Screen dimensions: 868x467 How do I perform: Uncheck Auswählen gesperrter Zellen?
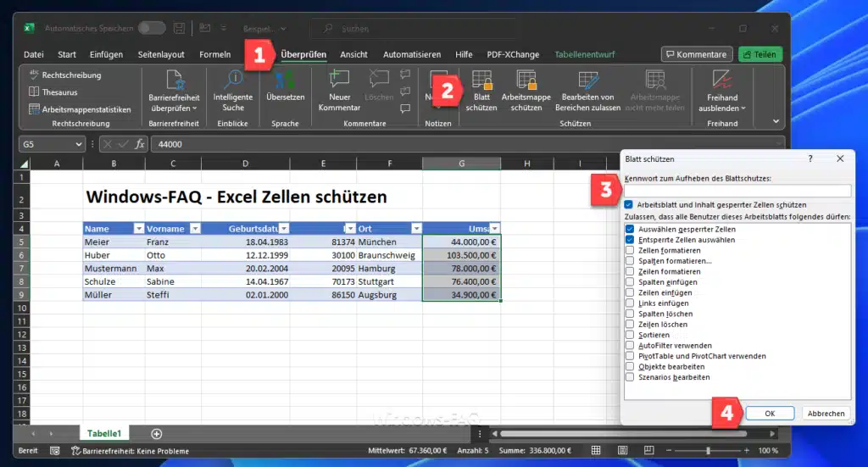[630, 229]
